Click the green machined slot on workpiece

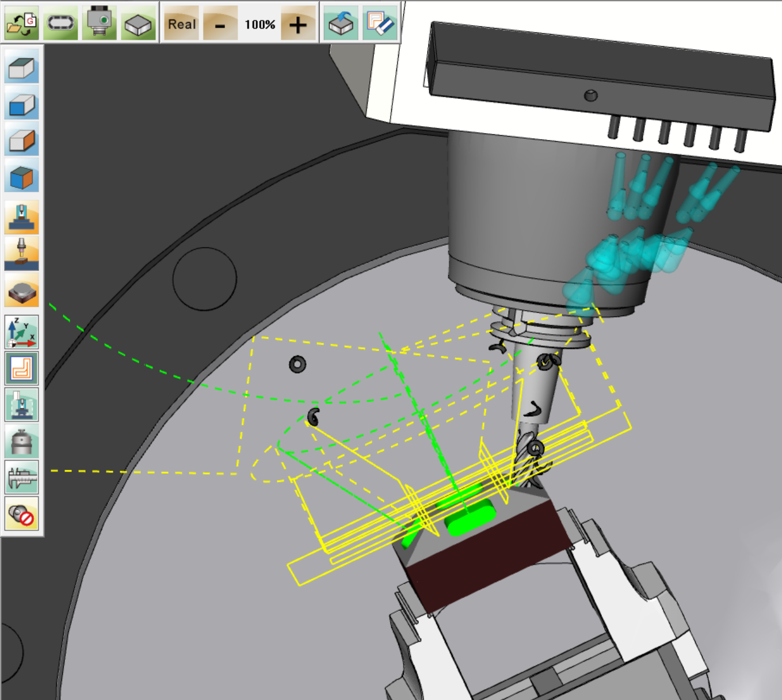click(x=471, y=518)
